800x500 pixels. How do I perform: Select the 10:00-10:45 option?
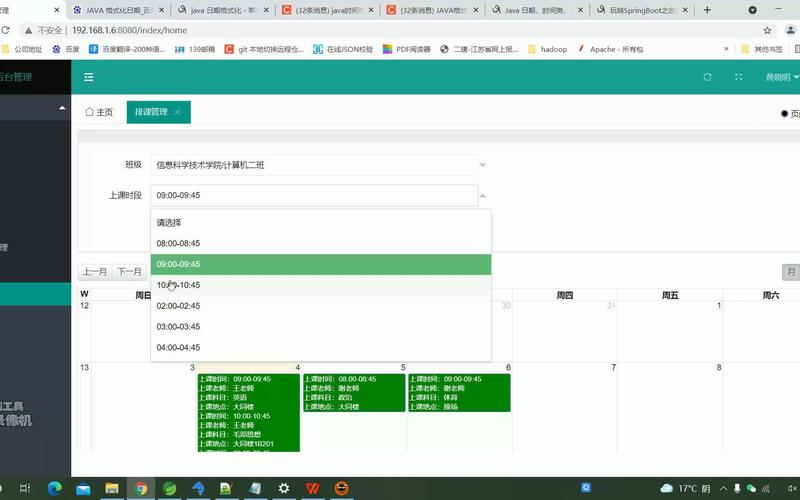tap(321, 285)
